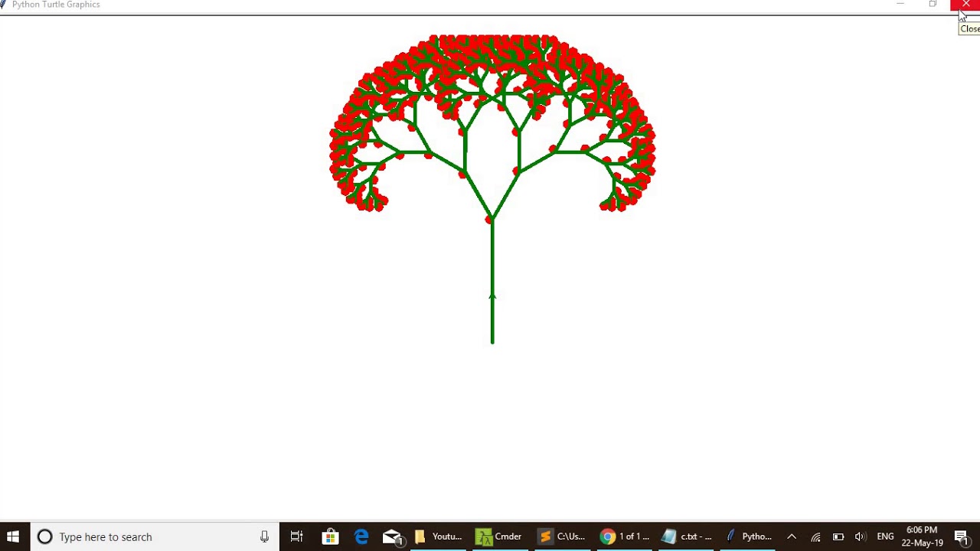Switch to the c.txt Notepad window
Image resolution: width=980 pixels, height=551 pixels.
click(x=686, y=536)
